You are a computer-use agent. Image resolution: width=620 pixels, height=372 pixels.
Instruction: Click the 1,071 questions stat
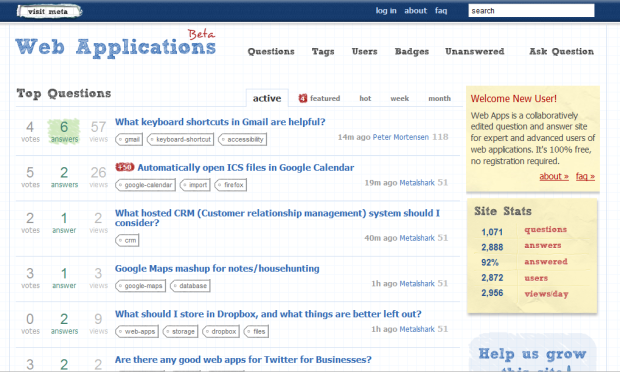click(x=524, y=231)
